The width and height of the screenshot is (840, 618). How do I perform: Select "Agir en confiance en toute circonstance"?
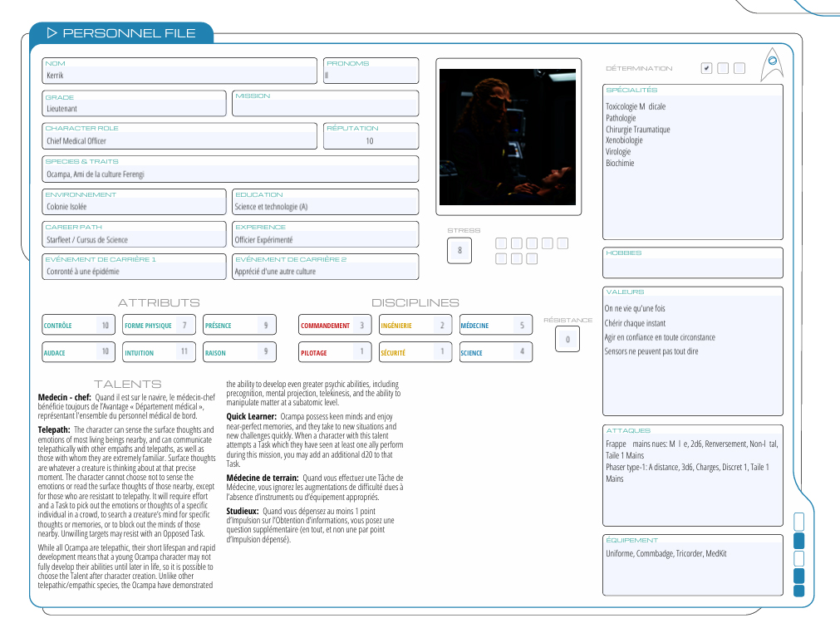(x=660, y=337)
